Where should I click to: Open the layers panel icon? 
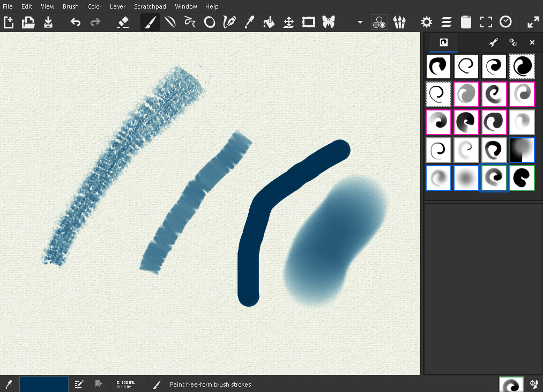(x=447, y=22)
